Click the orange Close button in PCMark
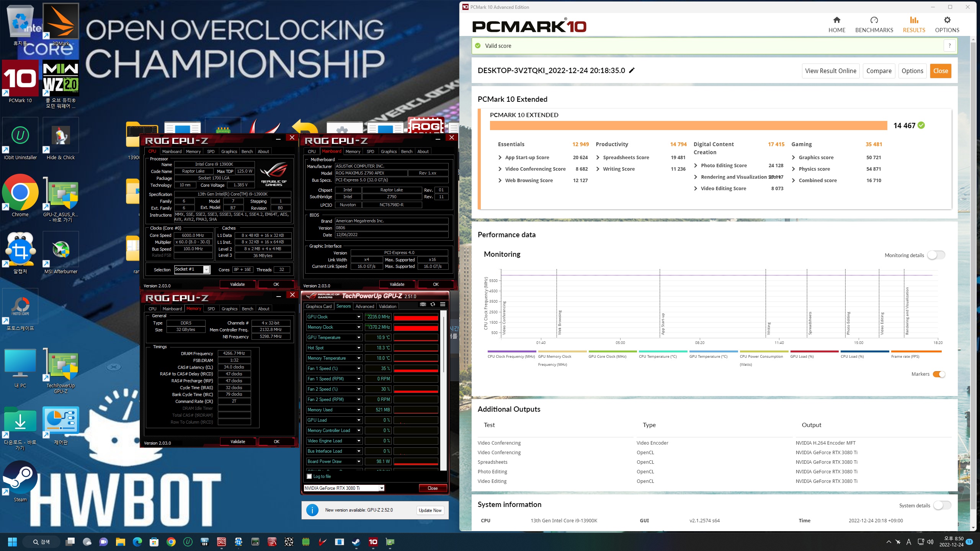Image resolution: width=980 pixels, height=551 pixels. click(941, 71)
